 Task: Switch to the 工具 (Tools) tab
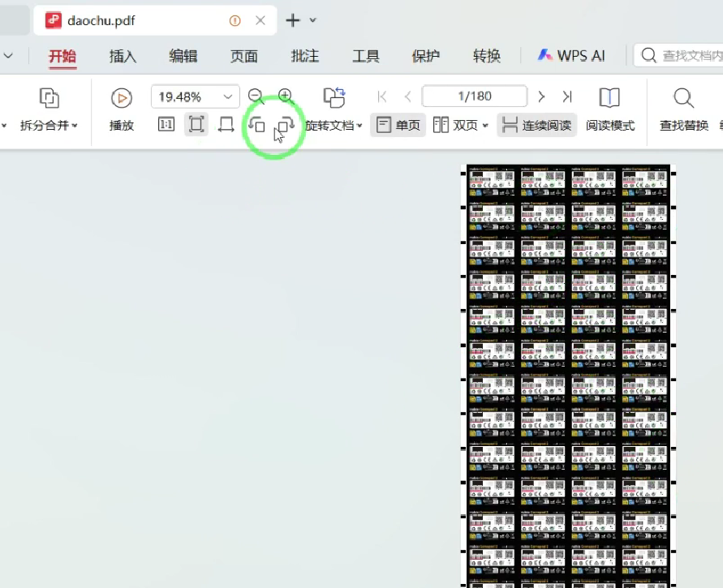click(x=366, y=56)
